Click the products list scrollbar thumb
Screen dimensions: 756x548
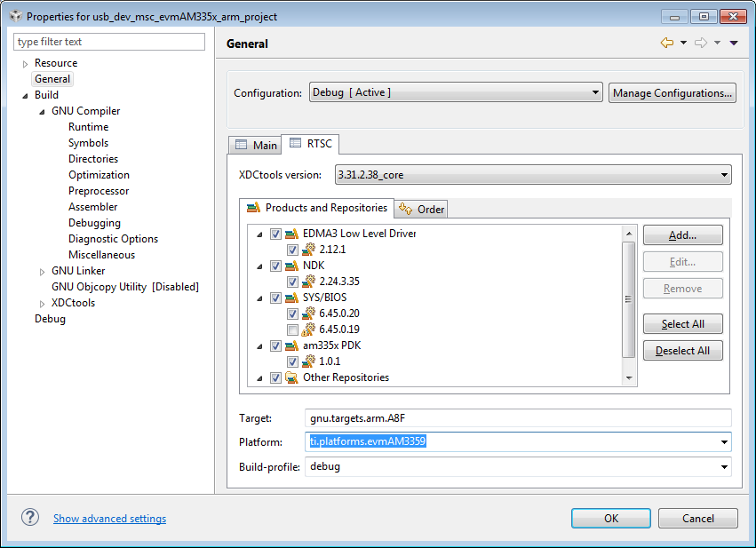(x=628, y=299)
